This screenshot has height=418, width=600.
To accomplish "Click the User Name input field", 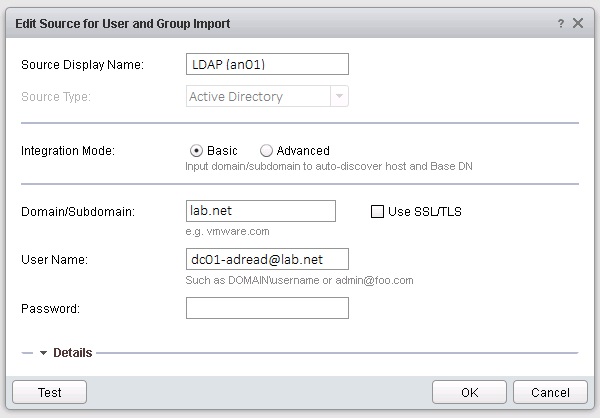I will (267, 259).
